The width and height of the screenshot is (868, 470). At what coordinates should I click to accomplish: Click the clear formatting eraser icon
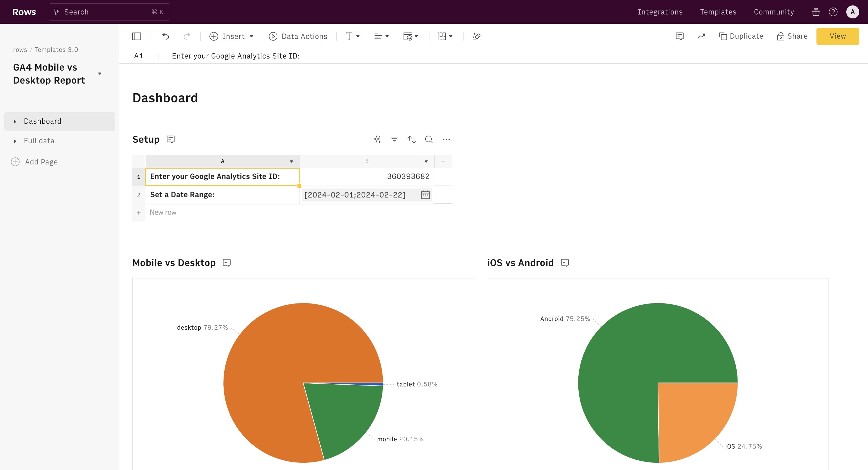coord(476,36)
